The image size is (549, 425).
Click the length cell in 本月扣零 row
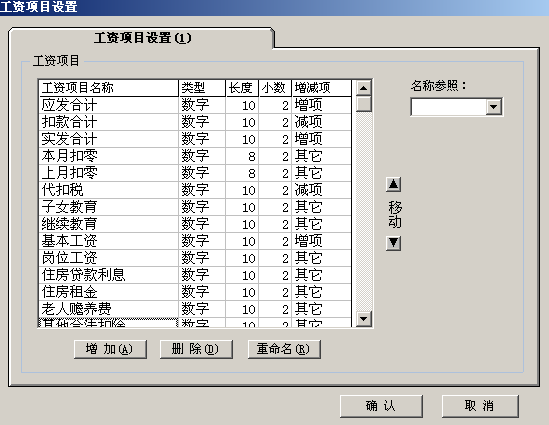[242, 156]
